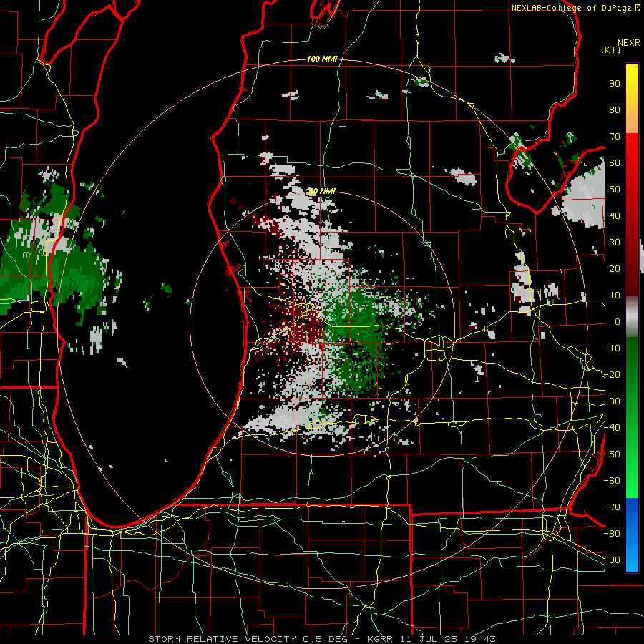Screen dimensions: 644x644
Task: Pick the gray zero-velocity segment of color bar
Action: pos(632,316)
